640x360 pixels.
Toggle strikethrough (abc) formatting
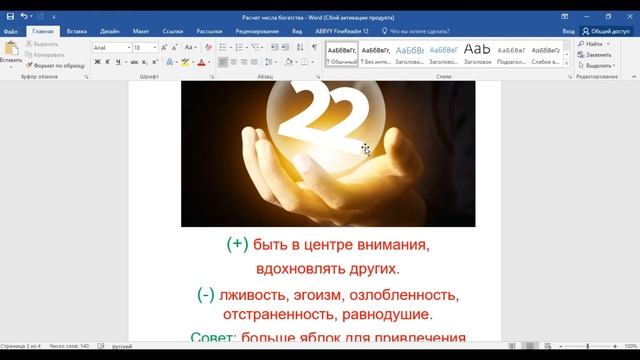point(134,62)
